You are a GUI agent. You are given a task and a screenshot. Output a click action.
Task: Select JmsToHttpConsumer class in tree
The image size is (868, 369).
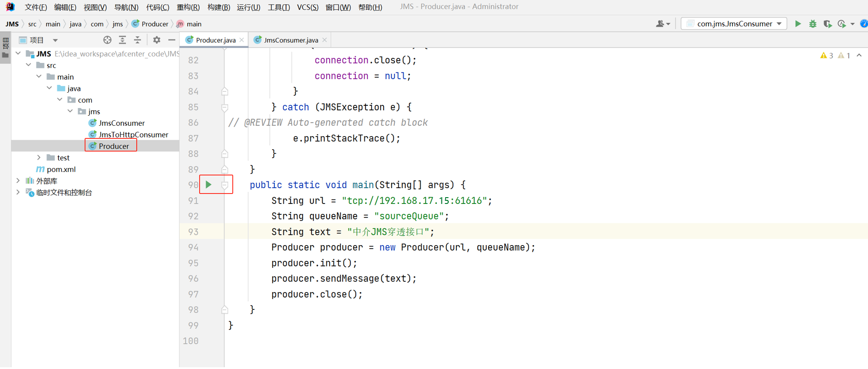pyautogui.click(x=133, y=135)
